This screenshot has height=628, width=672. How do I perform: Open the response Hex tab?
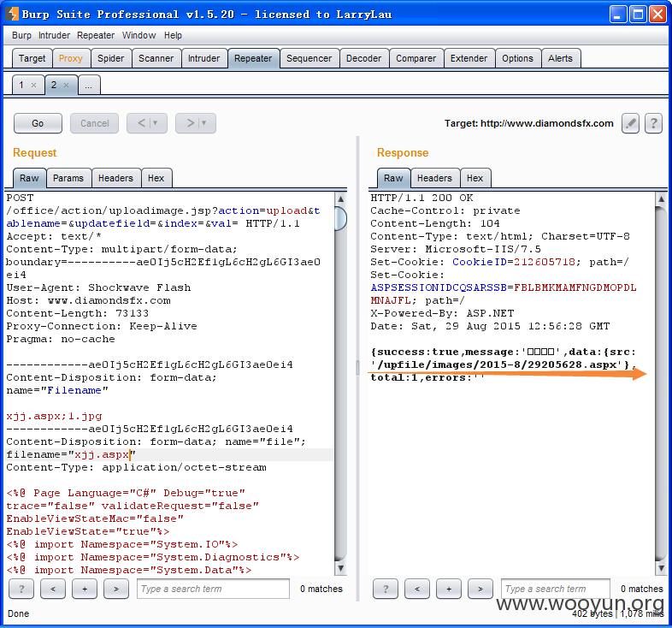coord(475,178)
